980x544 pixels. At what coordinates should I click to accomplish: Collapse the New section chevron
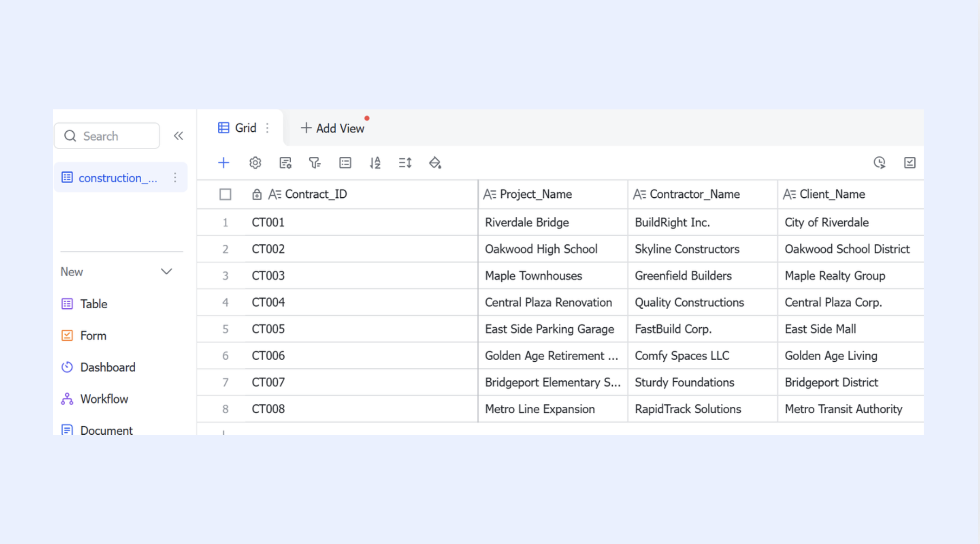click(x=166, y=272)
